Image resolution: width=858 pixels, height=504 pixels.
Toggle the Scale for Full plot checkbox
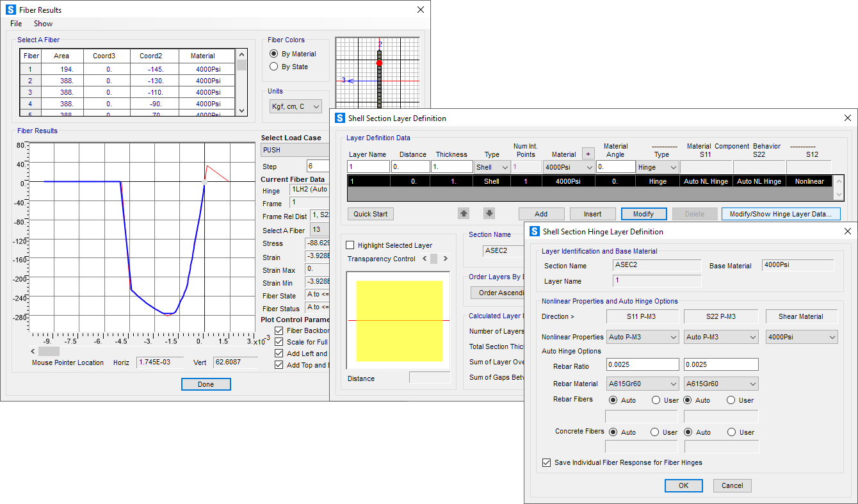(x=279, y=342)
